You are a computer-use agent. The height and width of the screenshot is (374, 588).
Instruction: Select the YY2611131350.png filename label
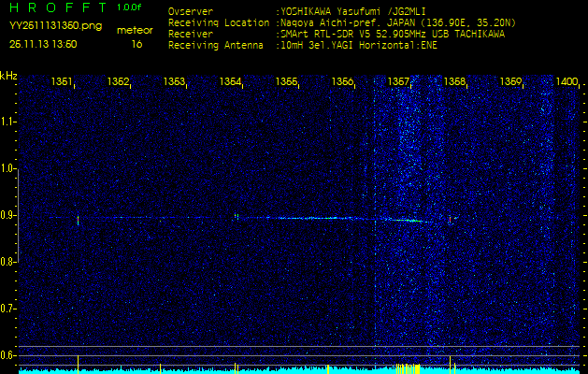click(x=56, y=26)
